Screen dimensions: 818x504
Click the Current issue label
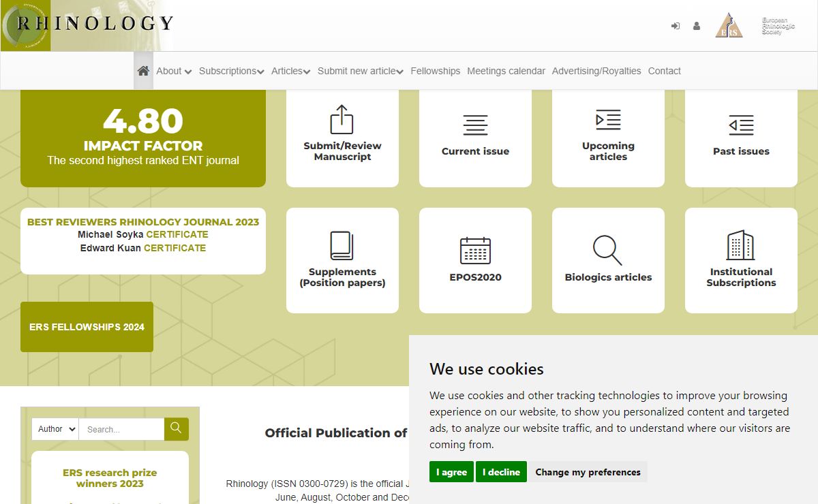(x=475, y=151)
